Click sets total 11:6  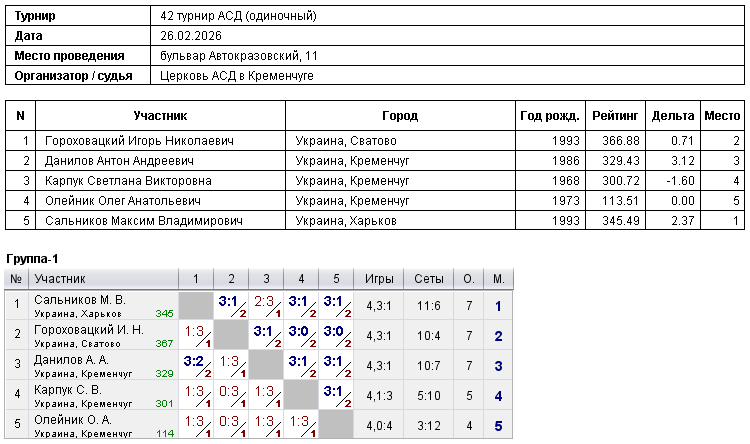coord(429,306)
